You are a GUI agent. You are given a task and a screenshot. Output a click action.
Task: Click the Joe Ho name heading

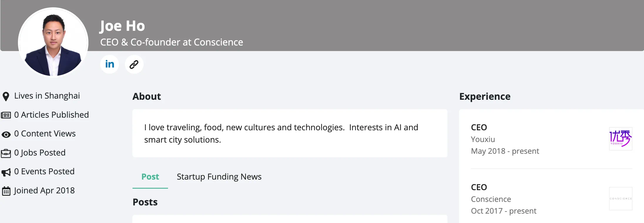122,26
